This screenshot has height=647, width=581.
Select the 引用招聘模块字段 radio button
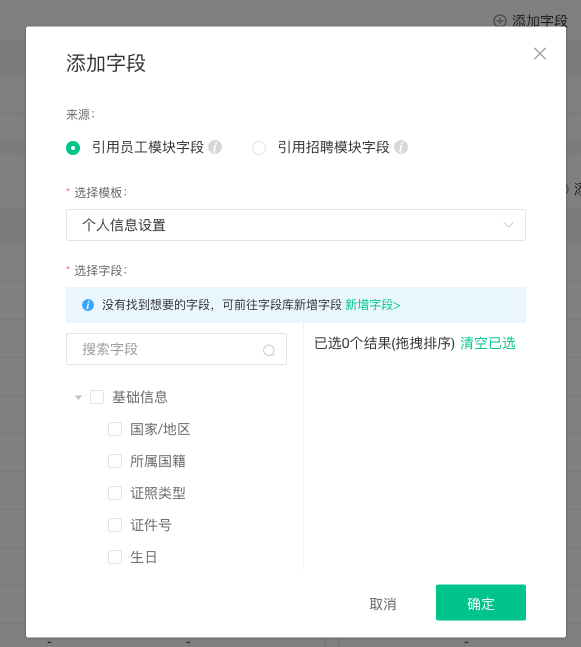click(x=259, y=148)
